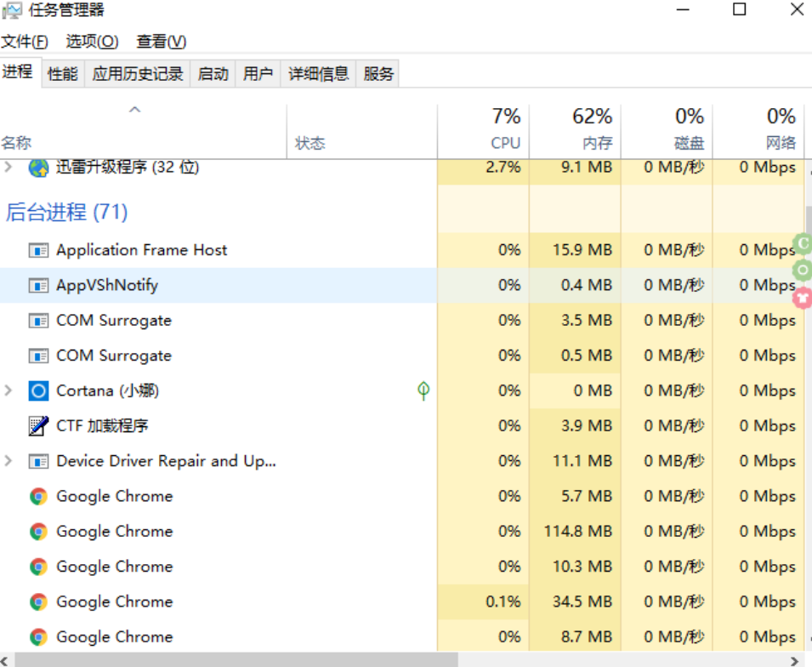Click the COM Surrogate icon beside 0.5 MB
The image size is (812, 667).
click(38, 356)
